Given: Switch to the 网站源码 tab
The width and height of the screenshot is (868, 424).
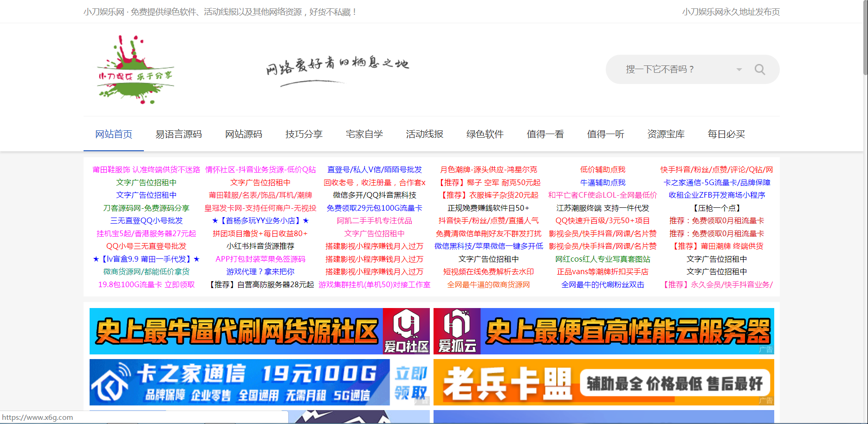Looking at the screenshot, I should (243, 134).
